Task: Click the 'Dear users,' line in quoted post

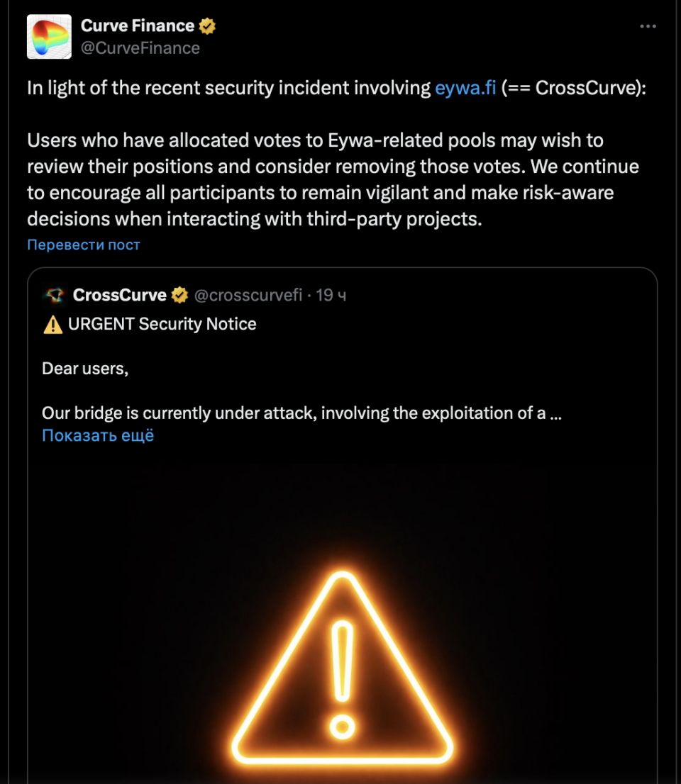Action: 85,369
